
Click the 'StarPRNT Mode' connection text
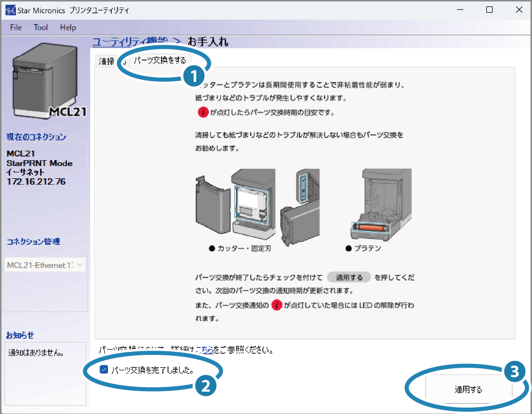[39, 163]
